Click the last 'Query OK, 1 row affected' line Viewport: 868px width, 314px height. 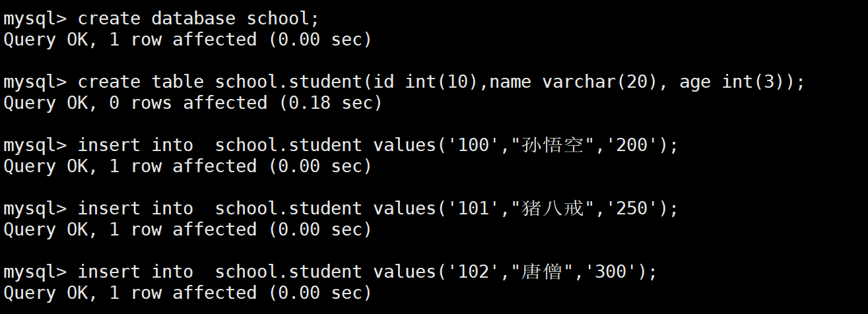tap(187, 293)
